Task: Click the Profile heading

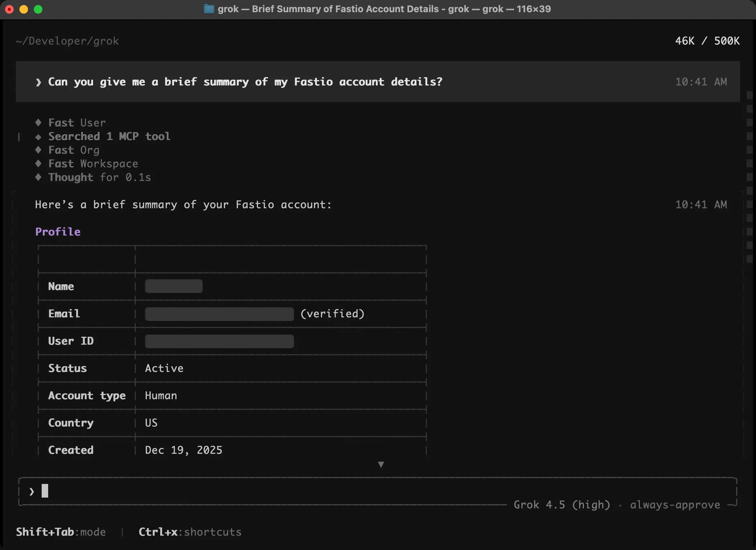Action: click(x=58, y=232)
